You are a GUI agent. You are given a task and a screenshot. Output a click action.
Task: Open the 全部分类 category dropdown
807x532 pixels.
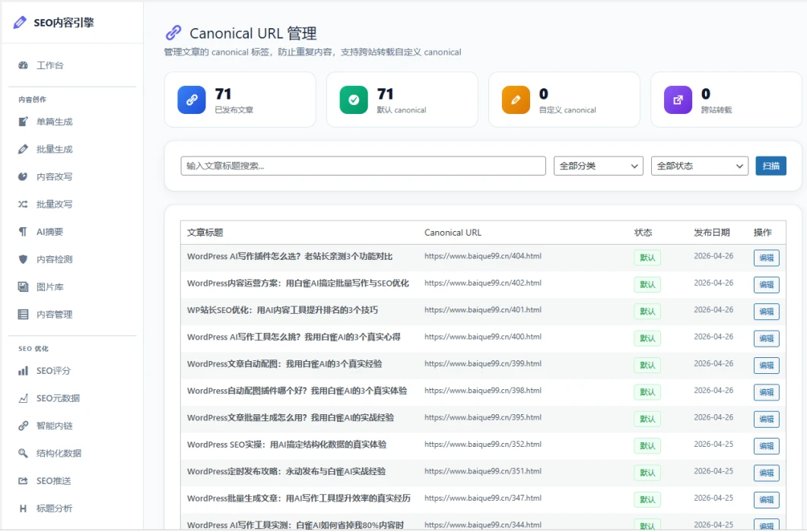coord(598,165)
